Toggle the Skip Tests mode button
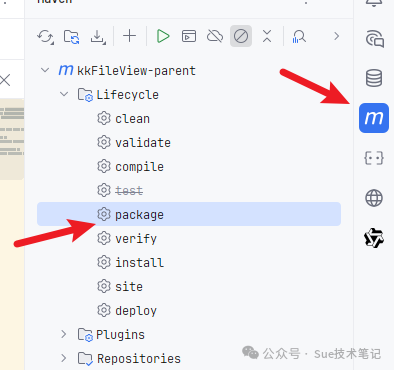Image resolution: width=394 pixels, height=370 pixels. coord(241,36)
